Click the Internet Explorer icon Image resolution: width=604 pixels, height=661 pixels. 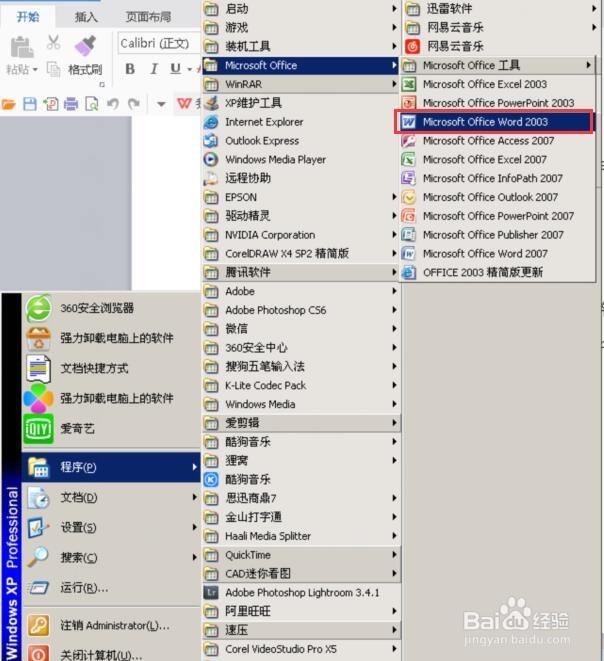[x=211, y=122]
